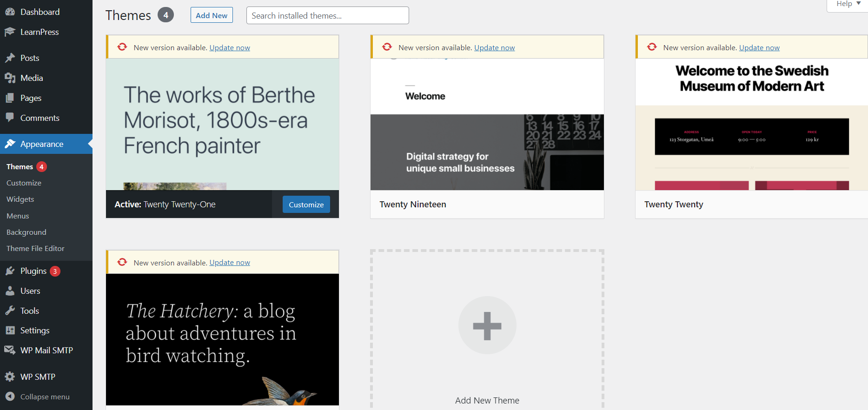Go to Widgets under Appearance
868x410 pixels.
pos(20,199)
